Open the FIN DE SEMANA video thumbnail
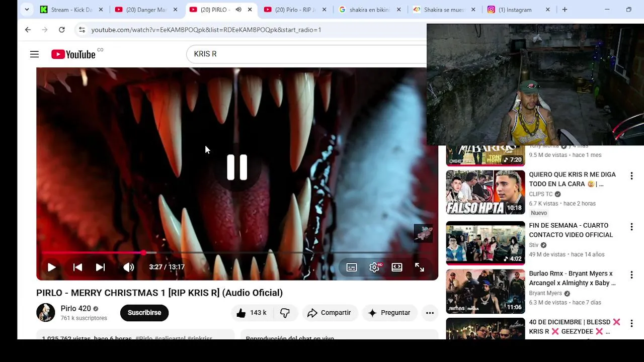 pos(486,243)
